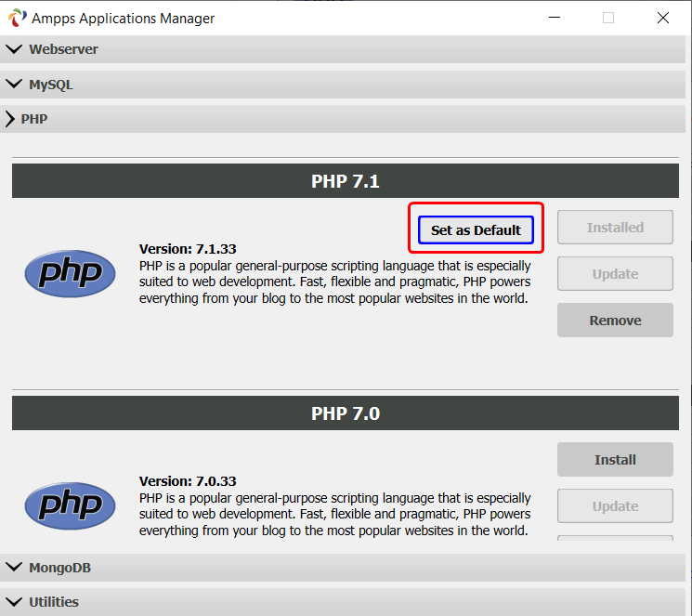Expand the MySQL section chevron
This screenshot has width=692, height=616.
(x=14, y=84)
